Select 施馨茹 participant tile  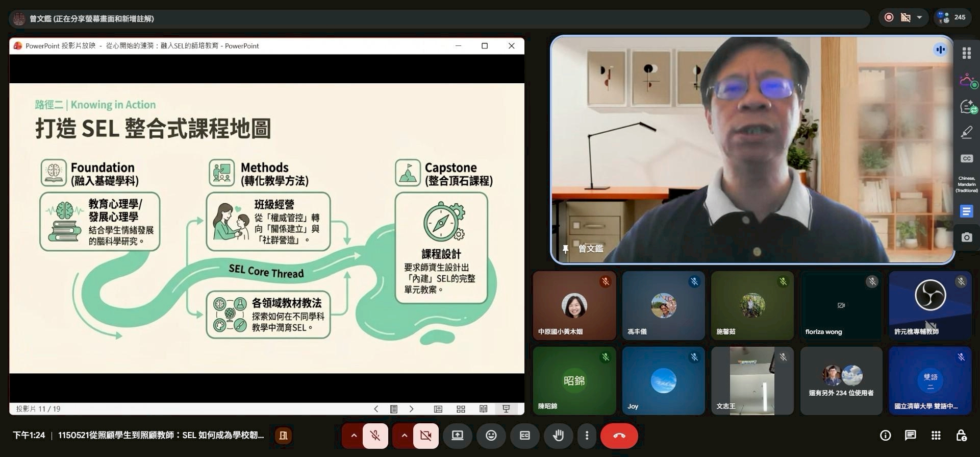[752, 305]
